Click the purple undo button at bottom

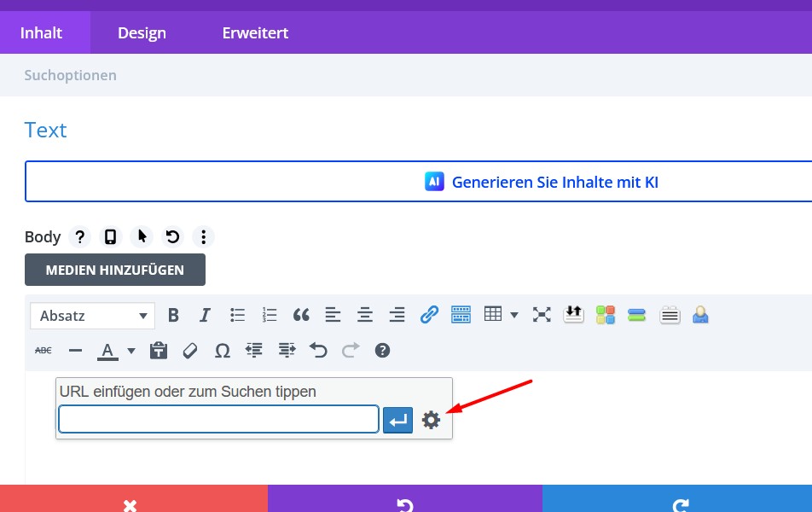405,498
